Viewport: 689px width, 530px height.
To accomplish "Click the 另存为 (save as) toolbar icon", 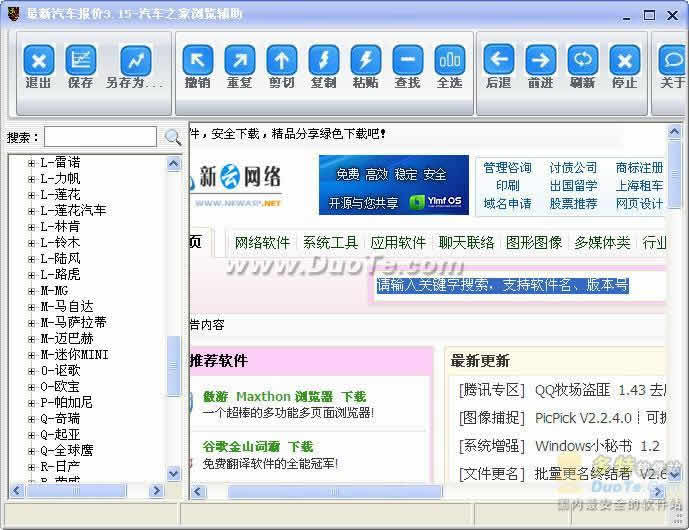I will pyautogui.click(x=135, y=60).
